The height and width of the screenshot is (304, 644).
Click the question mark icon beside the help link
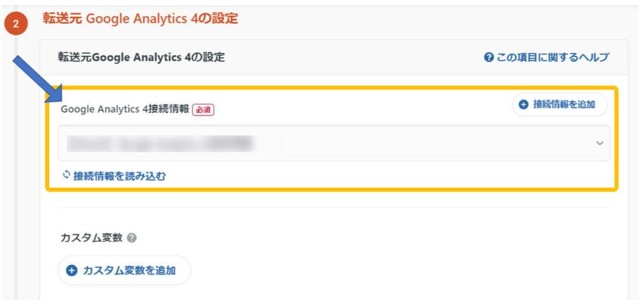click(x=489, y=58)
